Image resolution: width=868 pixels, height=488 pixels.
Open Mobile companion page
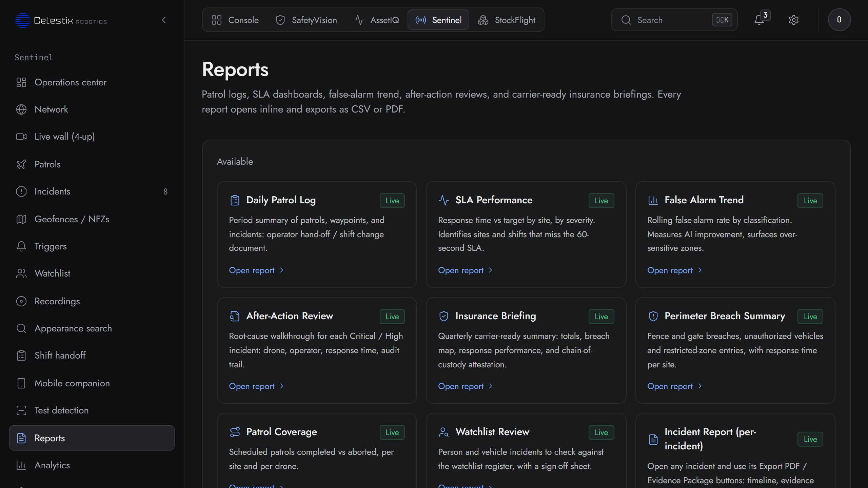(x=92, y=383)
